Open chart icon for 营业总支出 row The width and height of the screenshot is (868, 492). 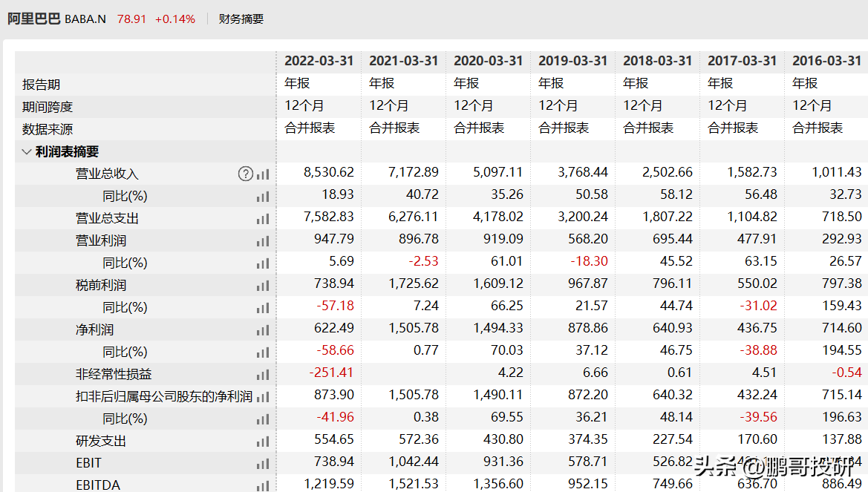[x=263, y=219]
